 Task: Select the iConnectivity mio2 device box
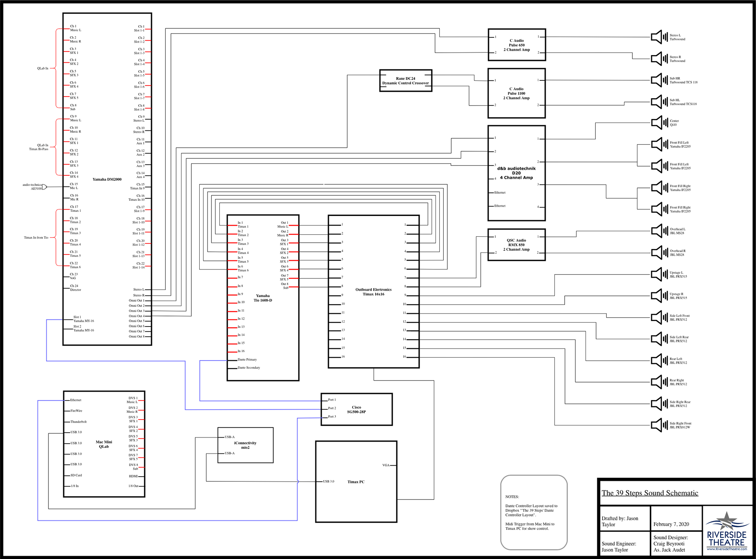point(245,445)
